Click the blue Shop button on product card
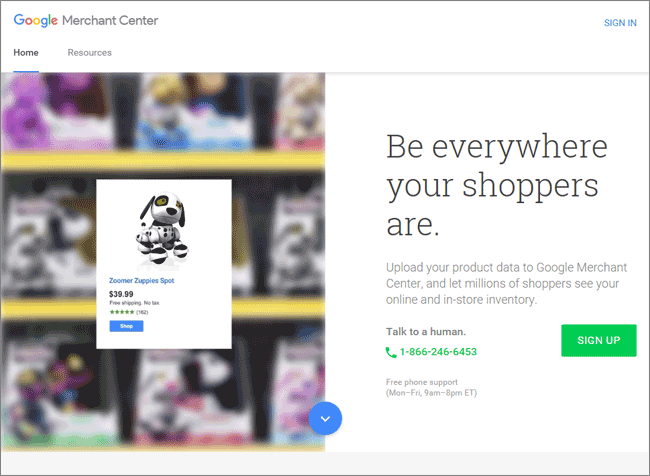 (126, 326)
